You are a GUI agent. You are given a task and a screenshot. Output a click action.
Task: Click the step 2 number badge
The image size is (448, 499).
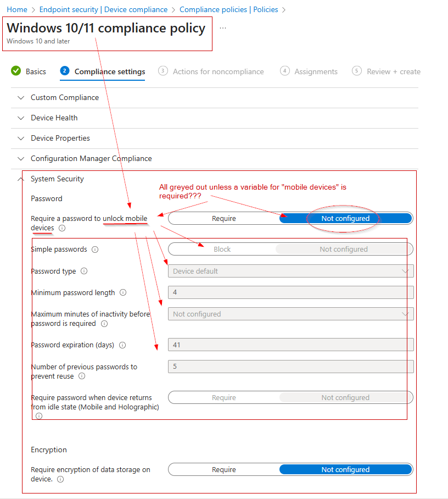click(x=65, y=71)
